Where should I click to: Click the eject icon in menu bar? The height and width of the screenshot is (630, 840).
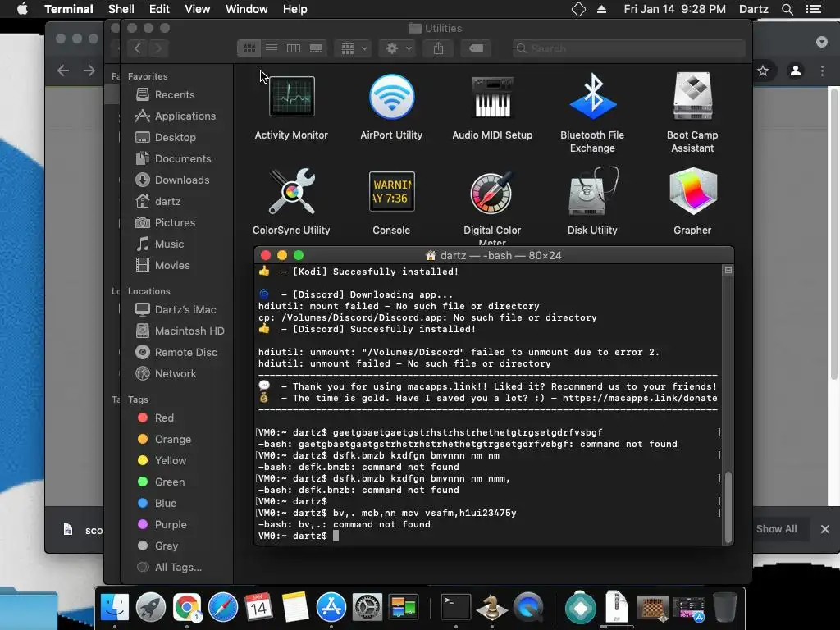pos(601,9)
